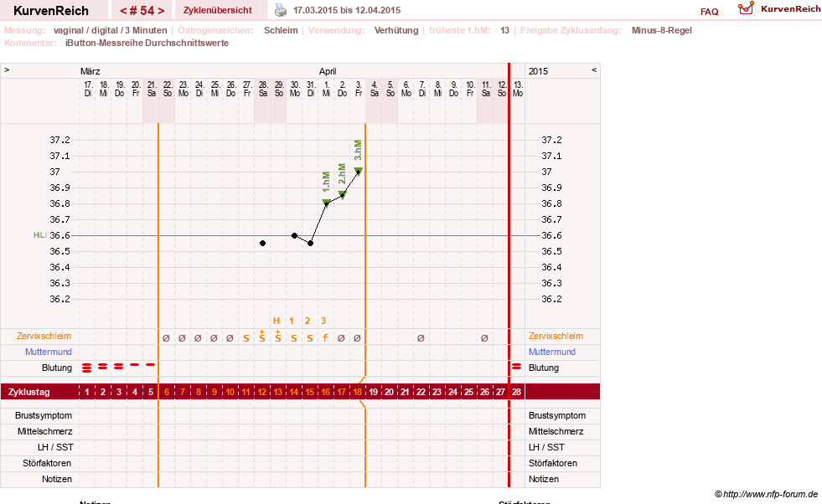Image resolution: width=822 pixels, height=504 pixels.
Task: Select the temperature point on cycle day 15
Action: coord(310,243)
